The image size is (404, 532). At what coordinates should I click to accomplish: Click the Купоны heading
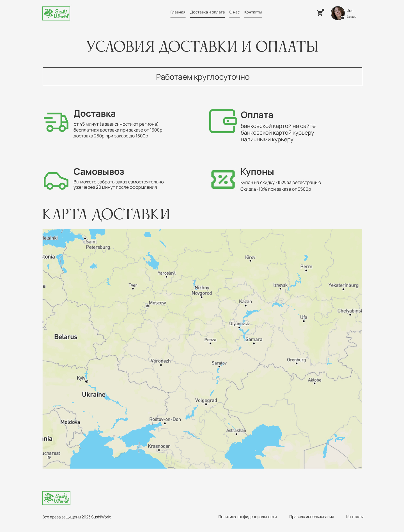pyautogui.click(x=257, y=172)
